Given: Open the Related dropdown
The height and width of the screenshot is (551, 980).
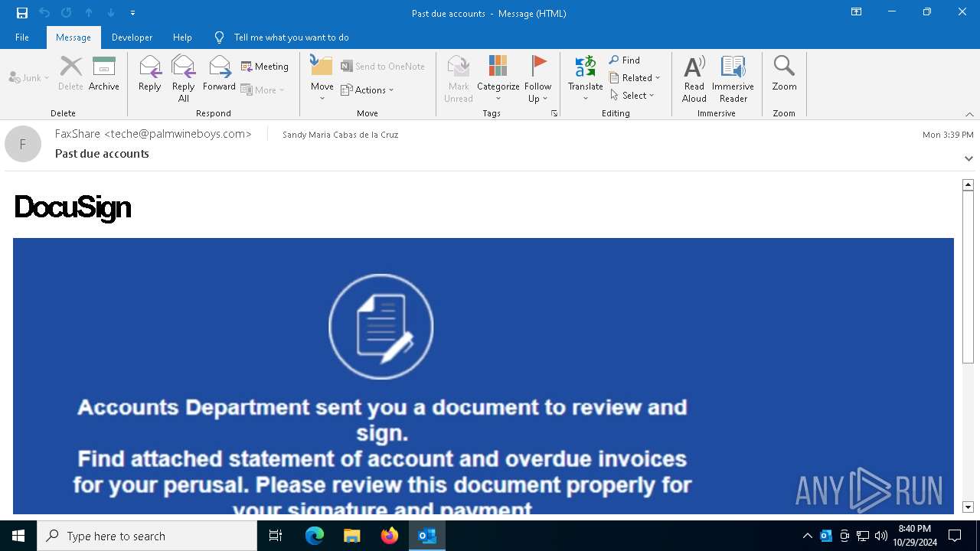Looking at the screenshot, I should [635, 77].
